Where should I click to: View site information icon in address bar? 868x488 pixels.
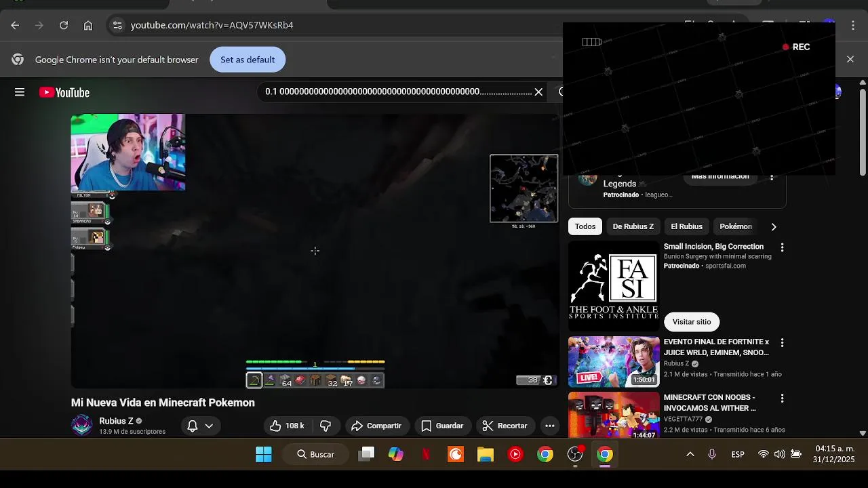coord(117,25)
